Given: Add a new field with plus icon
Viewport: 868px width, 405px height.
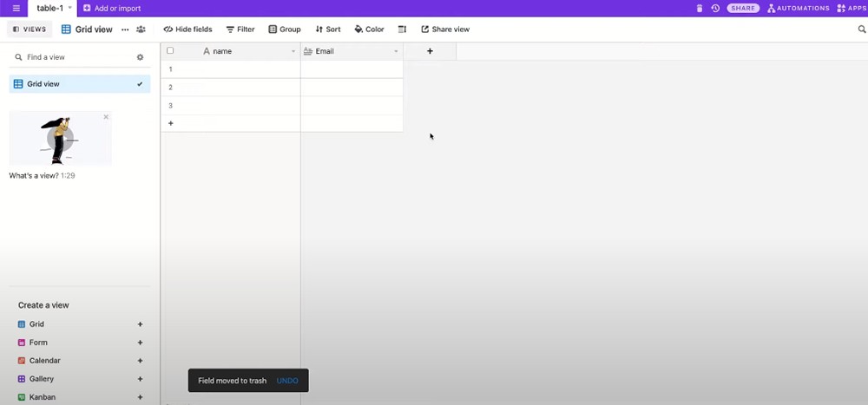Looking at the screenshot, I should [x=430, y=51].
